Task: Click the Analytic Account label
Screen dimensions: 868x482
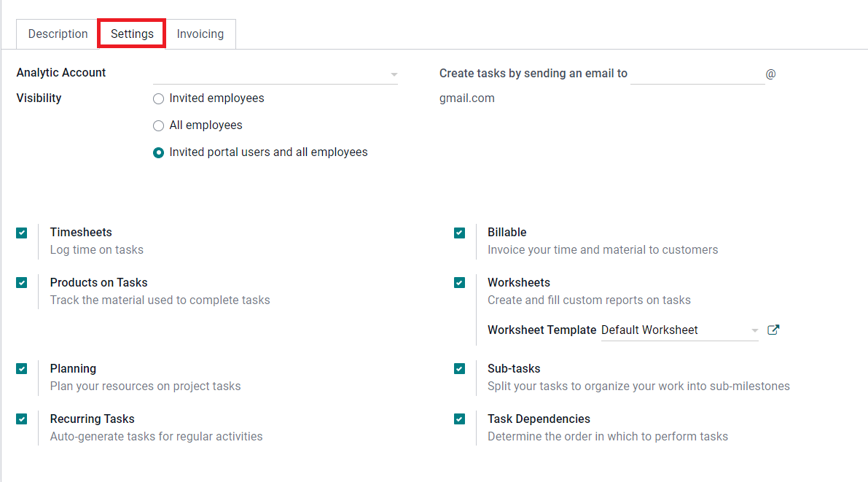Action: tap(61, 73)
